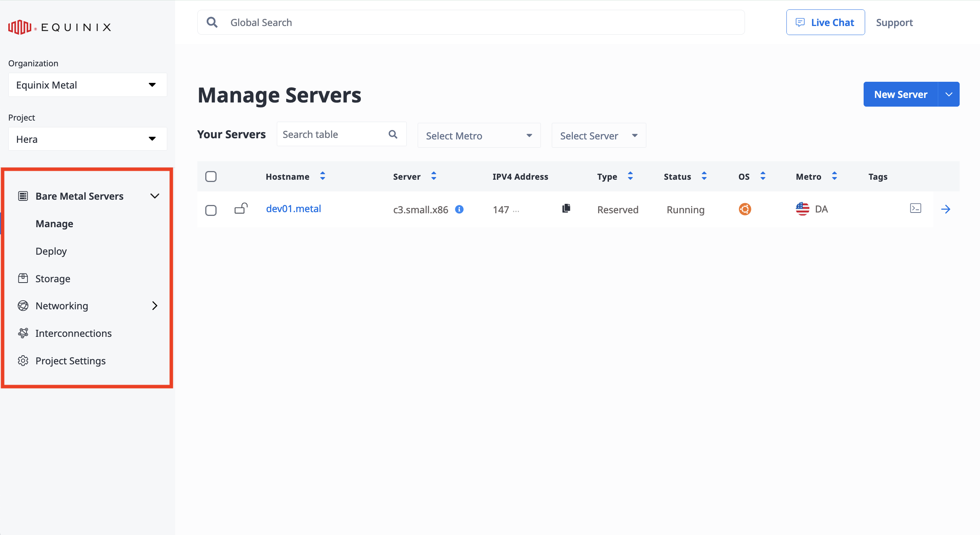Image resolution: width=980 pixels, height=535 pixels.
Task: Select Manage in the sidebar
Action: click(x=54, y=224)
